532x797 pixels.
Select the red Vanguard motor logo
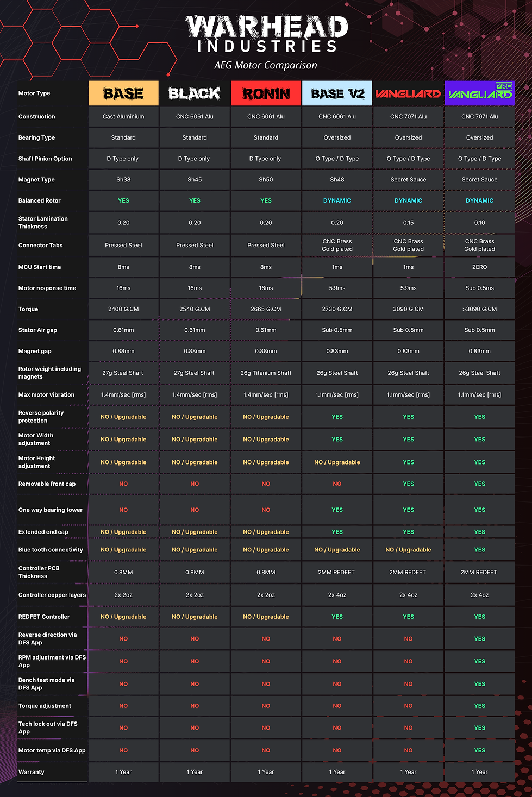[408, 93]
